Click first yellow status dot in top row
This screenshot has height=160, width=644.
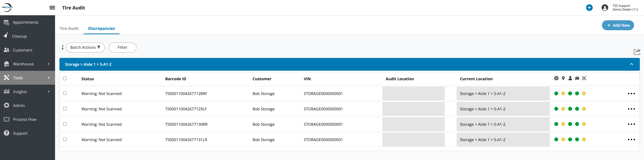point(563,93)
